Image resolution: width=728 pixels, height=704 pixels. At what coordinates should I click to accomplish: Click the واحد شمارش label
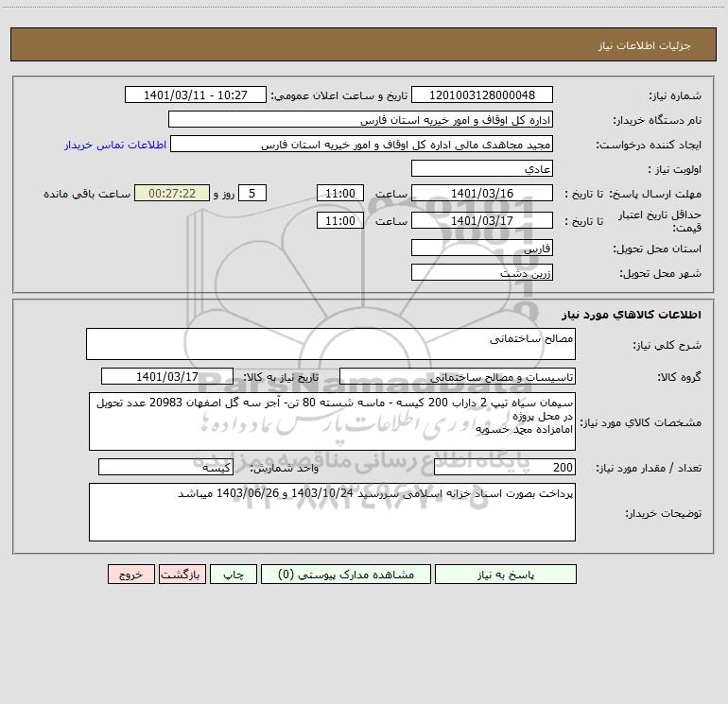[285, 469]
